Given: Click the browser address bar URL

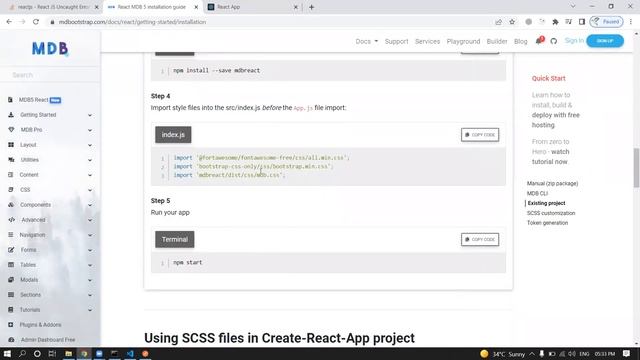Looking at the screenshot, I should tap(132, 22).
